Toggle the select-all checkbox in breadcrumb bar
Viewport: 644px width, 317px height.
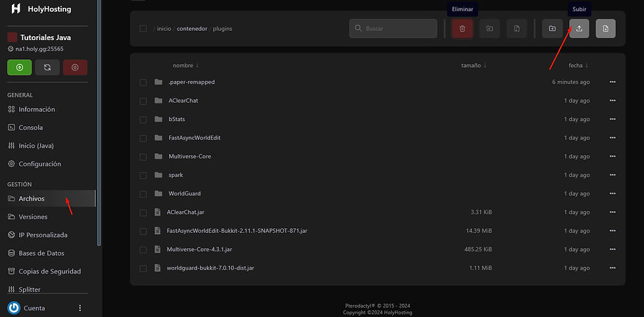pyautogui.click(x=143, y=29)
